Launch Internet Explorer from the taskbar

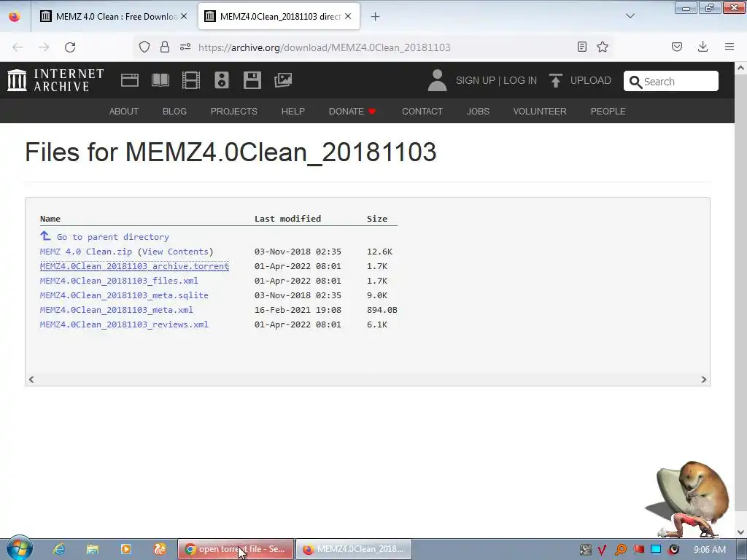(x=59, y=549)
